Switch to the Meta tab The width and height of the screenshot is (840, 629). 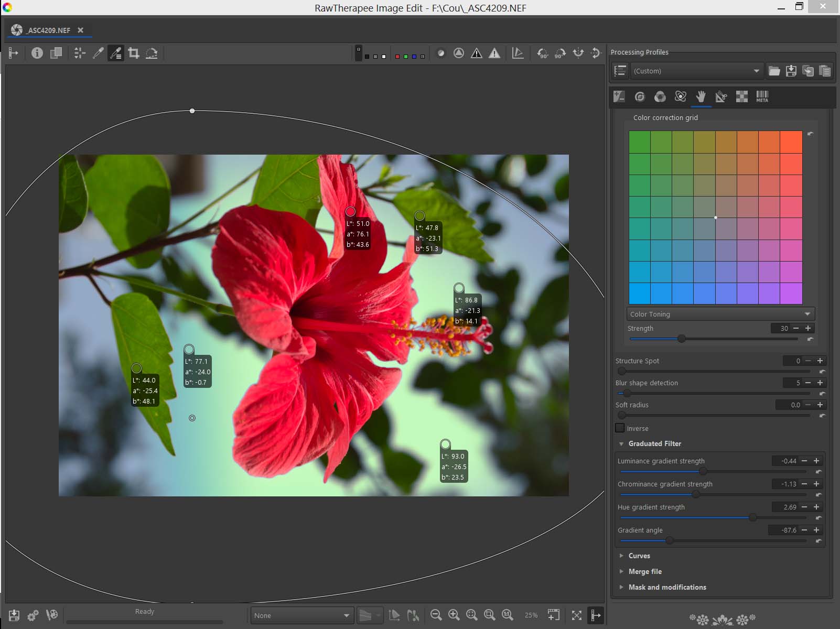point(762,96)
